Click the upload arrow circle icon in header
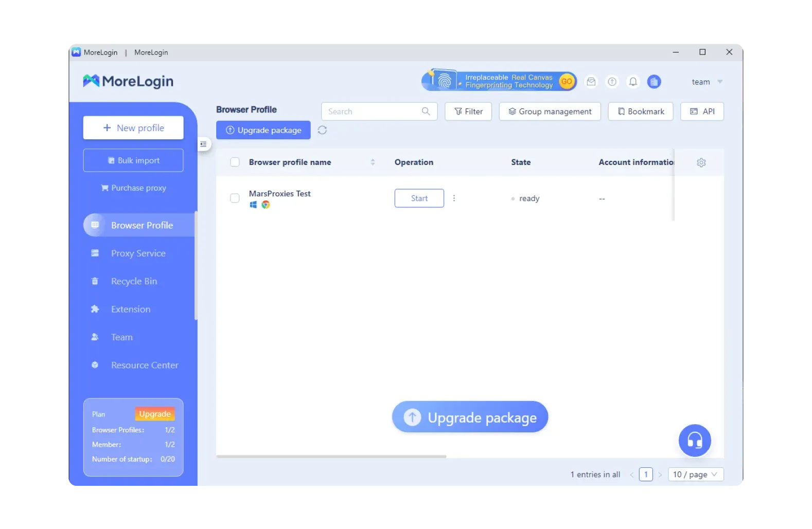This screenshot has width=812, height=529. (612, 82)
